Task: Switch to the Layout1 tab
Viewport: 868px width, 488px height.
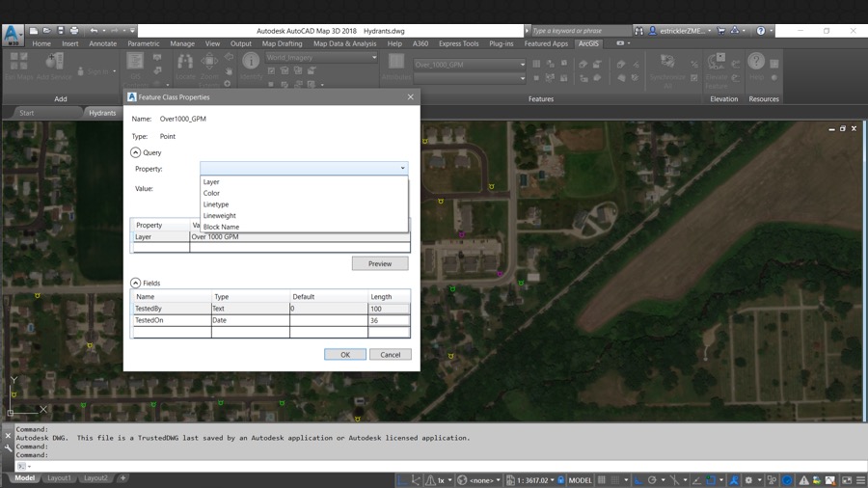Action: [59, 478]
